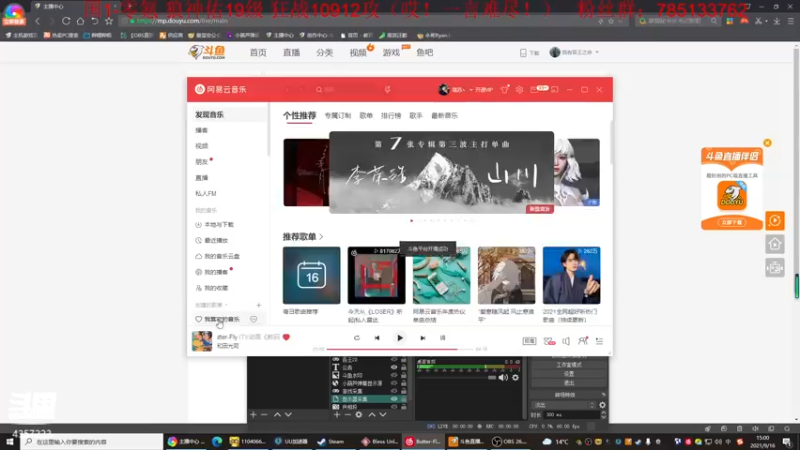Screen dimensions: 800x450
Task: Start heartbeat mode icon beside liked music
Action: point(254,319)
